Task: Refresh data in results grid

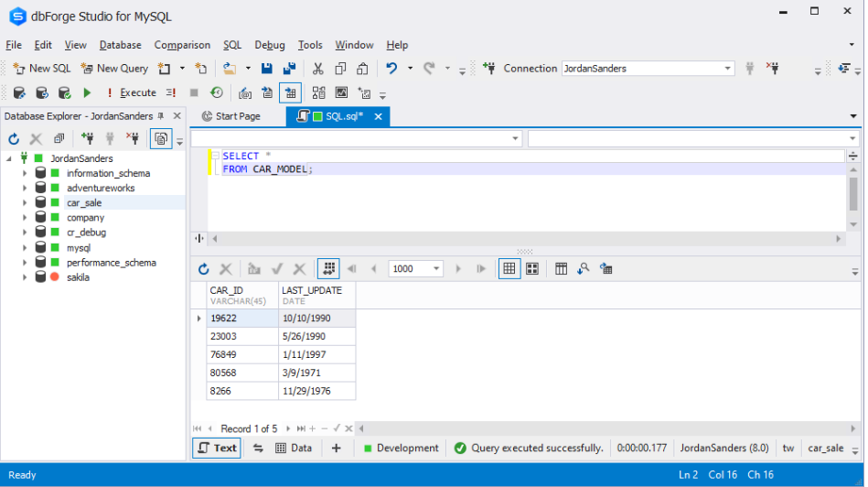Action: tap(204, 269)
